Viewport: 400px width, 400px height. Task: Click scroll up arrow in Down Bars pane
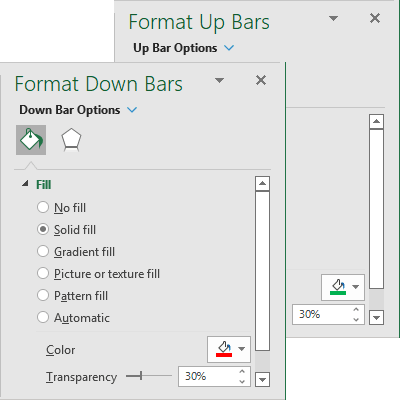coord(263,184)
